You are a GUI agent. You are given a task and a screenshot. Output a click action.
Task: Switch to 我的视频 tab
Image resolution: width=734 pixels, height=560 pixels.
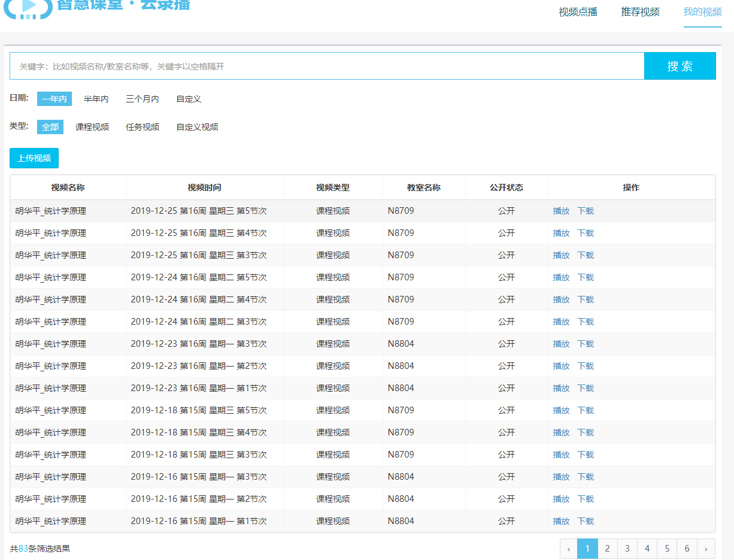702,12
